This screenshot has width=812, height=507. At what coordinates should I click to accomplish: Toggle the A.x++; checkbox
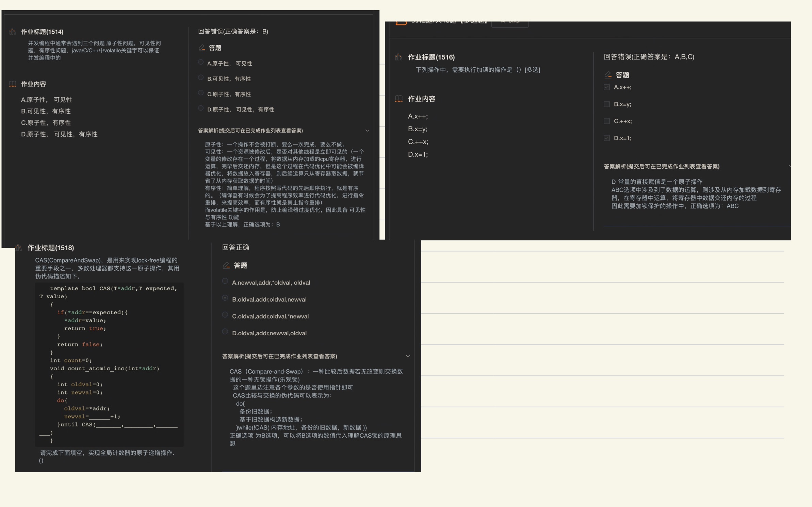607,87
